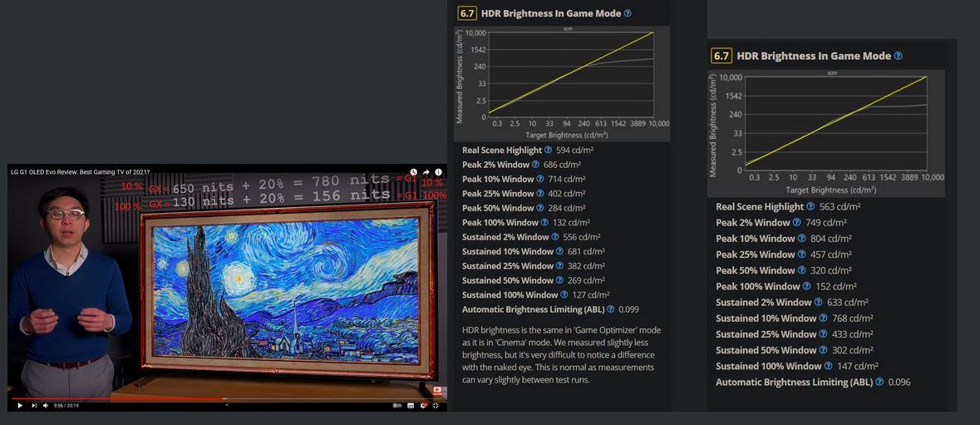Click the 'Automatic Brightness Limiting (ABL)' label with 0.099
Screen dimensions: 980x425
pos(533,309)
